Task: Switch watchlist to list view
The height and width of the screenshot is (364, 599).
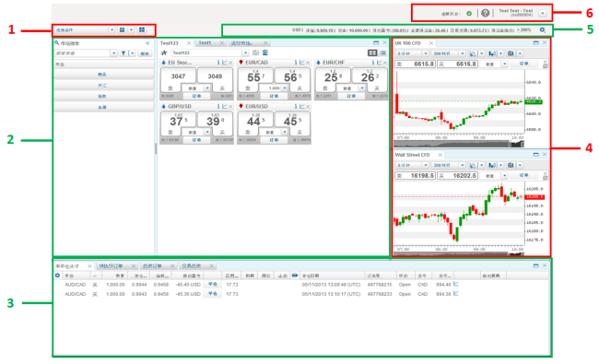Action: point(382,53)
